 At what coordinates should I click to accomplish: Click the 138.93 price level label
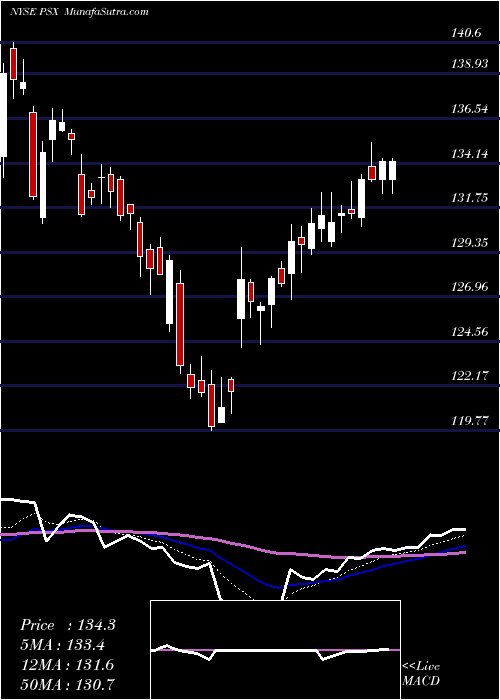[x=470, y=64]
